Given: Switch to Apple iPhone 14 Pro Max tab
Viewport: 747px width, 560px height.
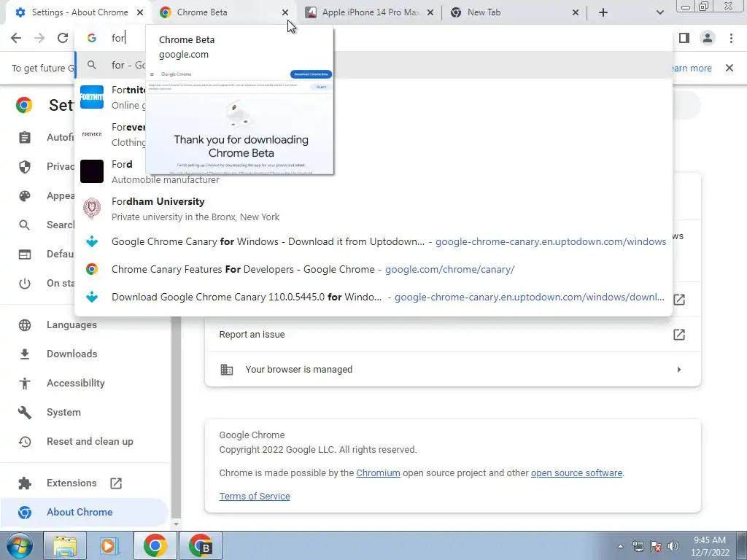Looking at the screenshot, I should coord(370,12).
